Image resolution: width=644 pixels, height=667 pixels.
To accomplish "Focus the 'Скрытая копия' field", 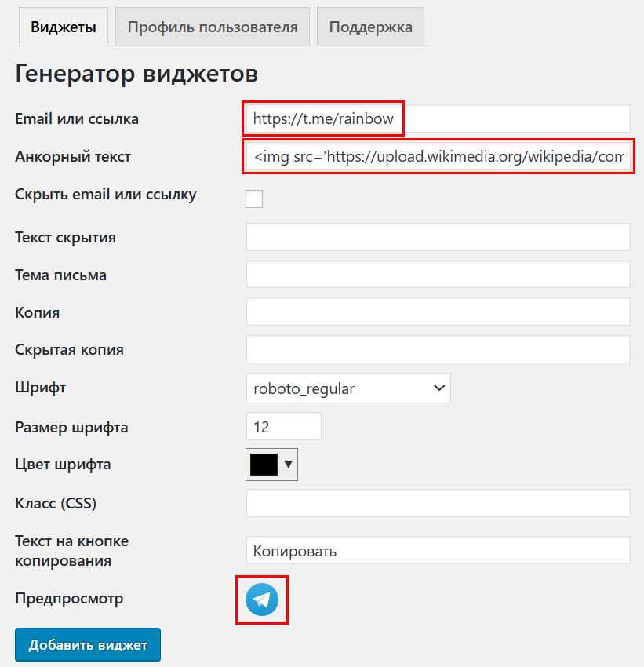I will (438, 350).
